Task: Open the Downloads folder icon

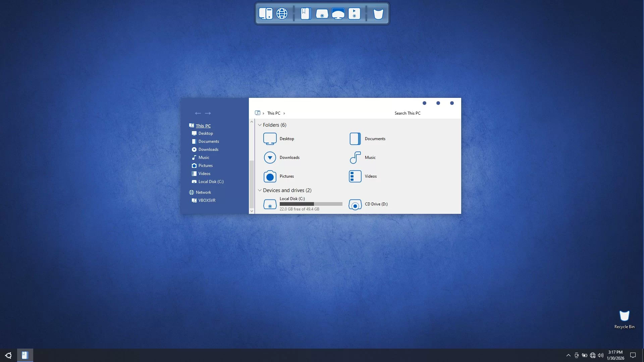Action: click(270, 158)
